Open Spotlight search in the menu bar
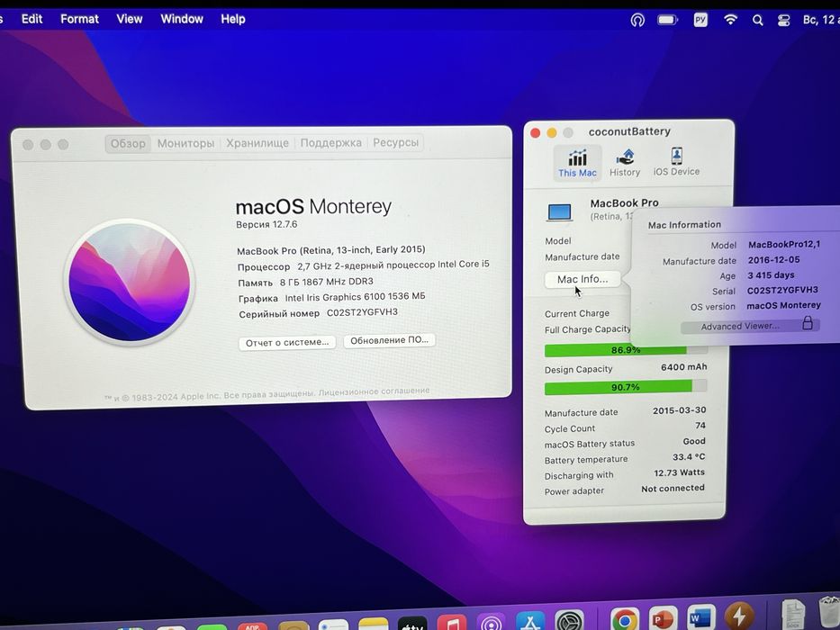The width and height of the screenshot is (840, 630). coord(757,21)
